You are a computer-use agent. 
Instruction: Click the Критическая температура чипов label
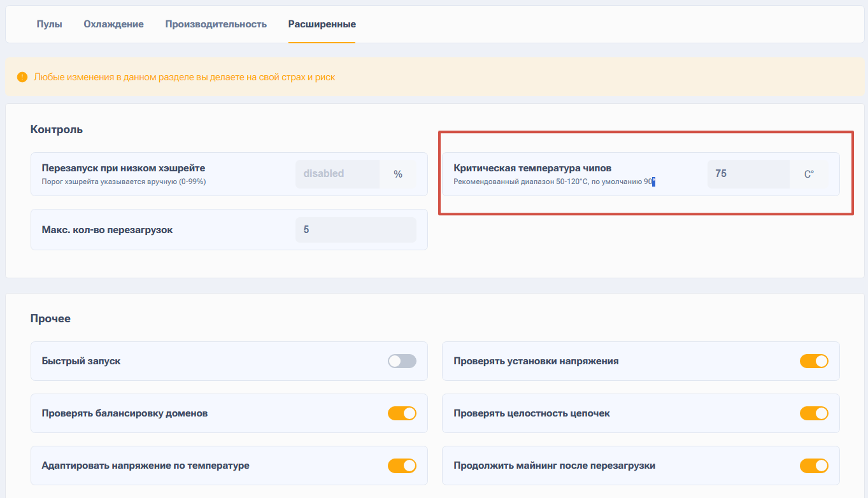pos(532,168)
